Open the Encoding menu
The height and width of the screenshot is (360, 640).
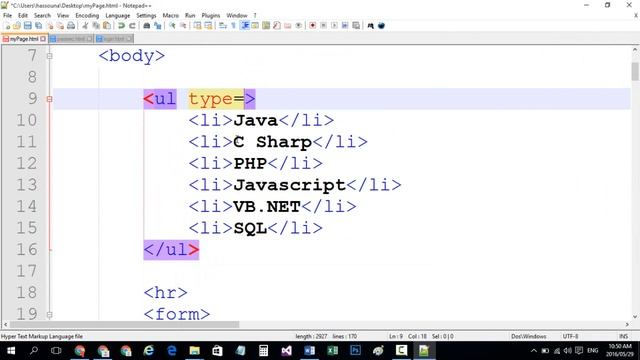click(87, 16)
